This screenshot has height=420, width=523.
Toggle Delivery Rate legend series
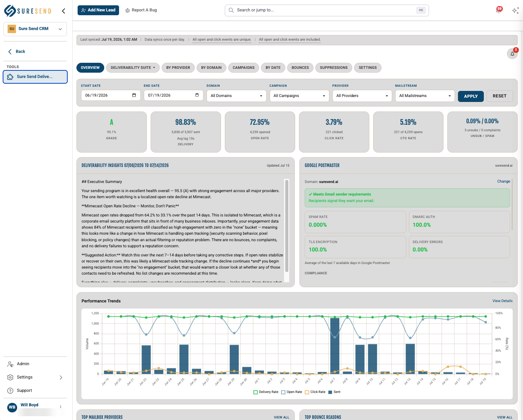(266, 392)
